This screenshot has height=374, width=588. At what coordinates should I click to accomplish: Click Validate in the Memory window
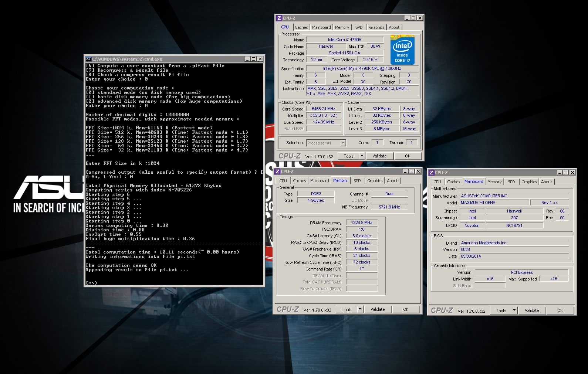click(378, 309)
